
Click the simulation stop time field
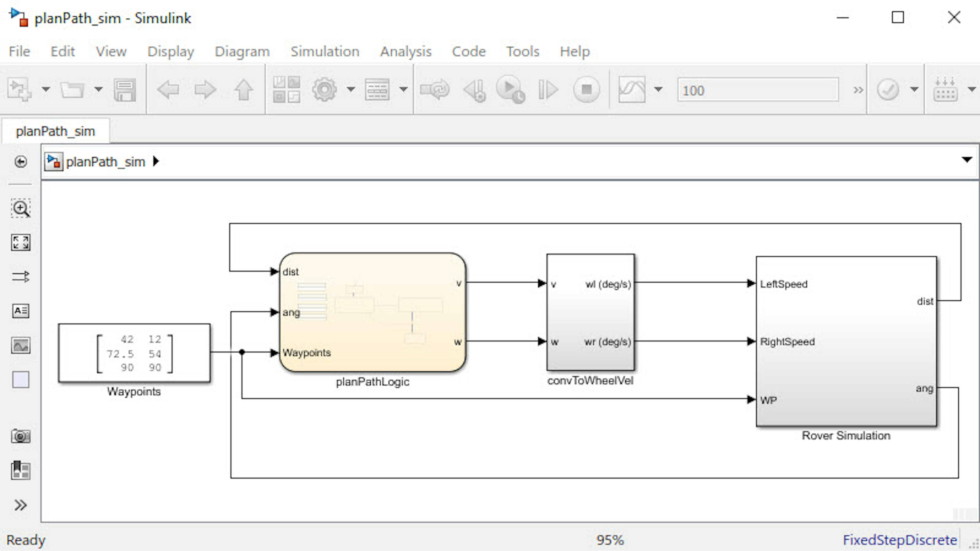pyautogui.click(x=758, y=90)
